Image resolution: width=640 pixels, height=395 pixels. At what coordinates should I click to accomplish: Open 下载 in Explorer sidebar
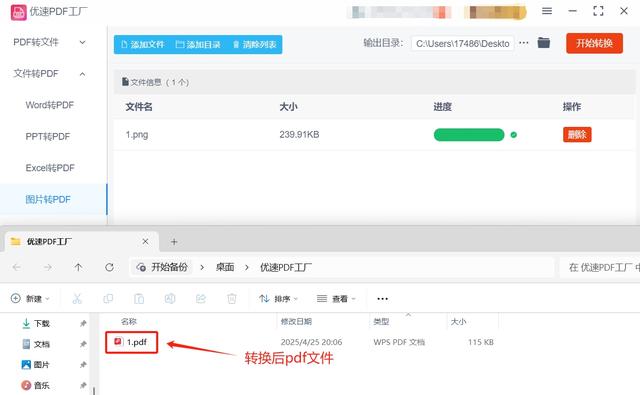point(36,324)
